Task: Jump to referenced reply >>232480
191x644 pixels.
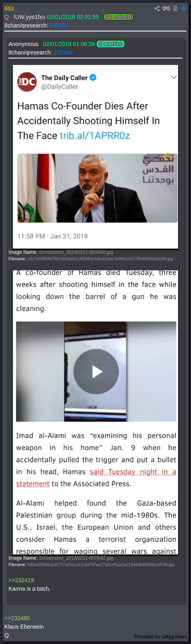Action: coord(17,618)
